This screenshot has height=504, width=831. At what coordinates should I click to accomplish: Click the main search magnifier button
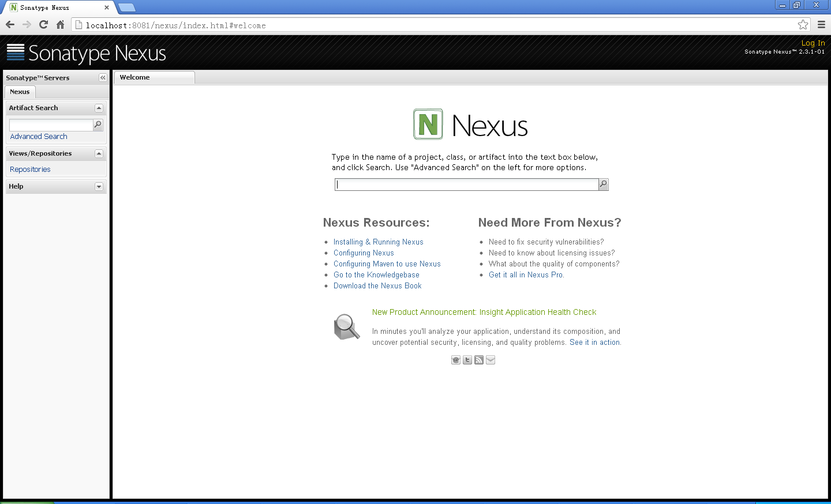tap(604, 185)
